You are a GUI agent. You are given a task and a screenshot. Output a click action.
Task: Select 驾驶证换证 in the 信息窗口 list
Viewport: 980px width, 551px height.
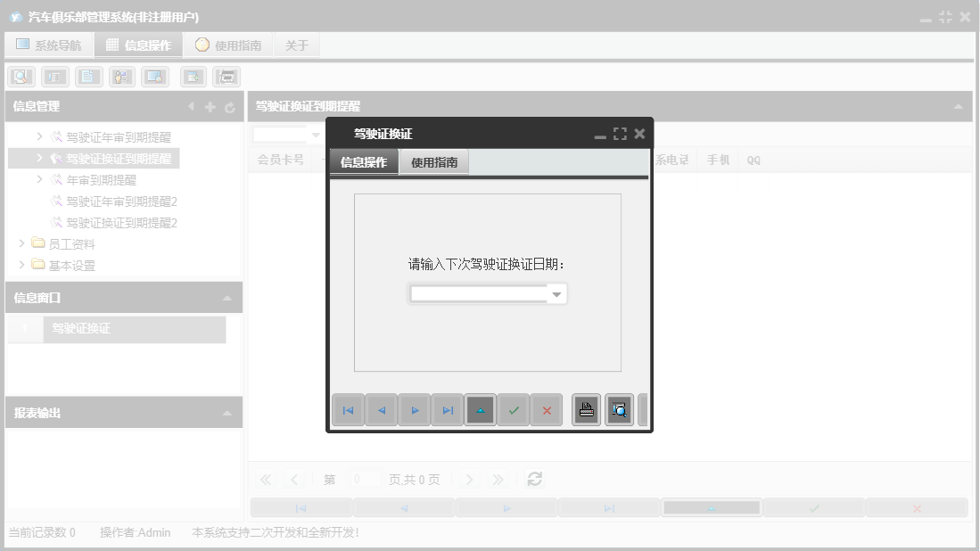pos(80,329)
